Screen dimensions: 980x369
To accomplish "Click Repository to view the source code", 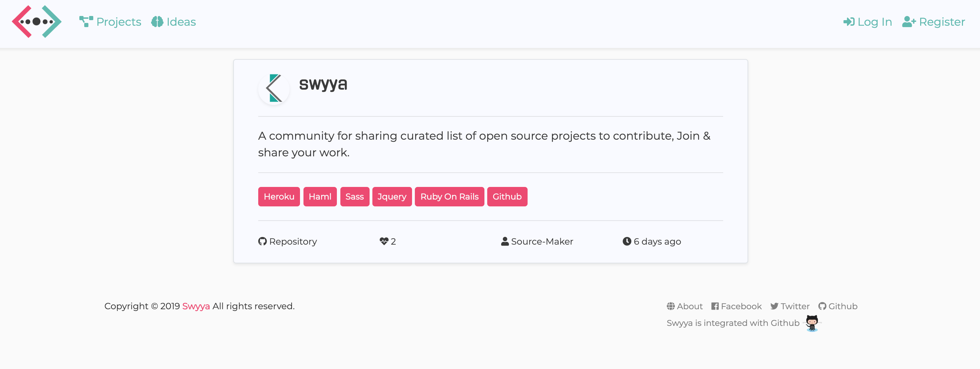I will pos(293,241).
